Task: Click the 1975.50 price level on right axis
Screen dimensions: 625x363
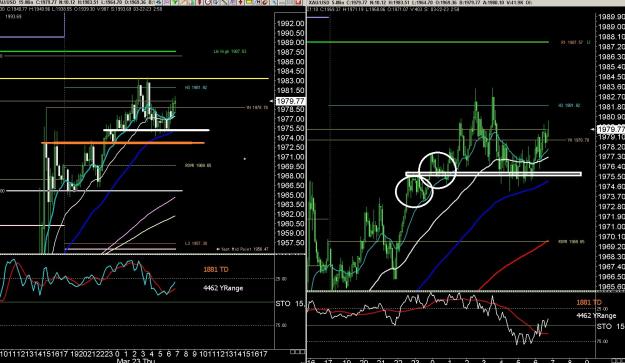Action: (x=611, y=177)
